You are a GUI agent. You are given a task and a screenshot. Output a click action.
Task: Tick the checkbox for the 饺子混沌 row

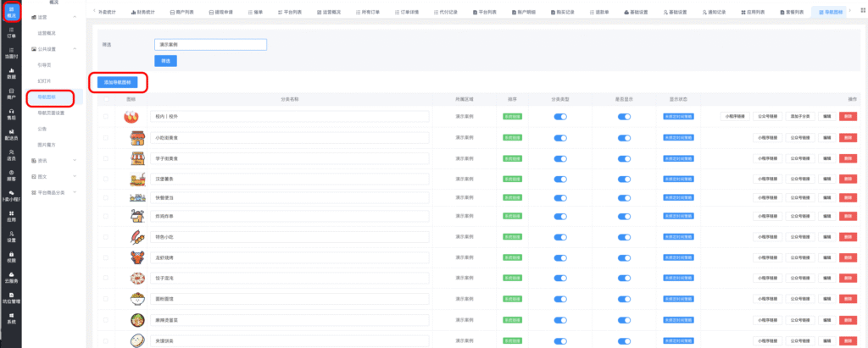tap(106, 278)
